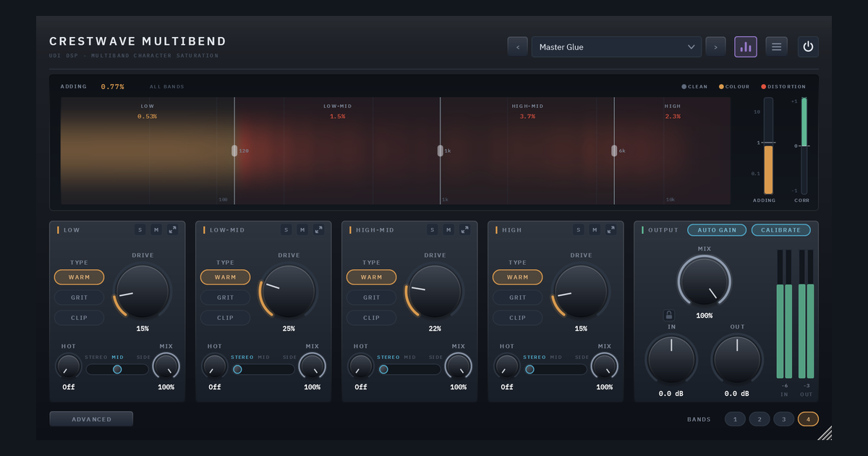Click the LOW band DRIVE knob
This screenshot has height=456, width=868.
pos(142,291)
